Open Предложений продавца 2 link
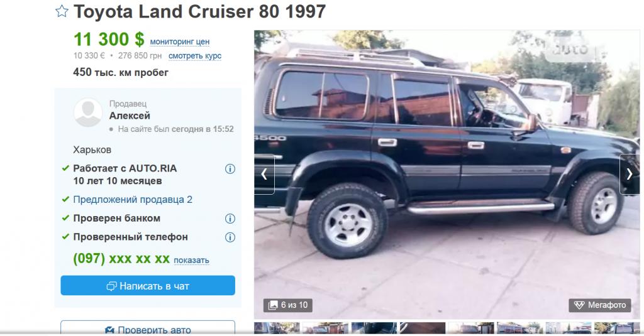This screenshot has width=644, height=336. [x=133, y=199]
